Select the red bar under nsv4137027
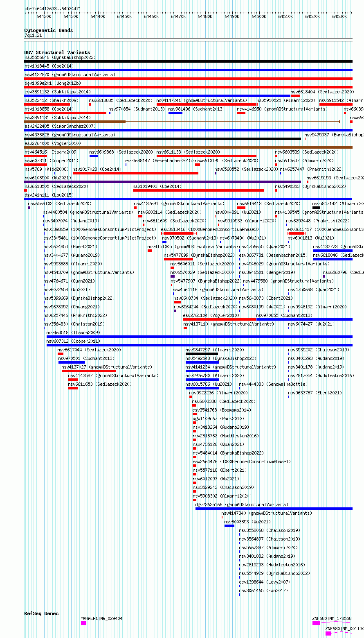The width and height of the screenshot is (364, 638). pos(89,371)
